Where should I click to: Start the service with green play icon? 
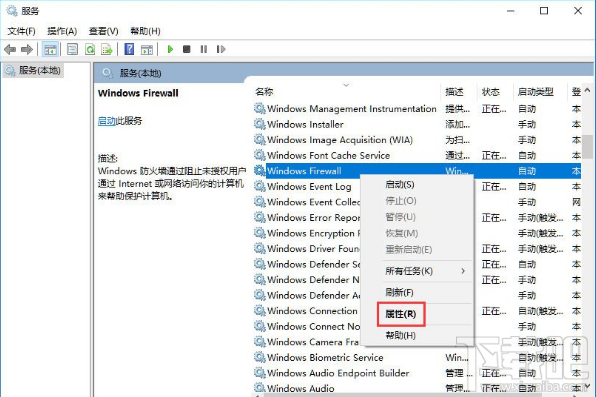click(x=170, y=49)
